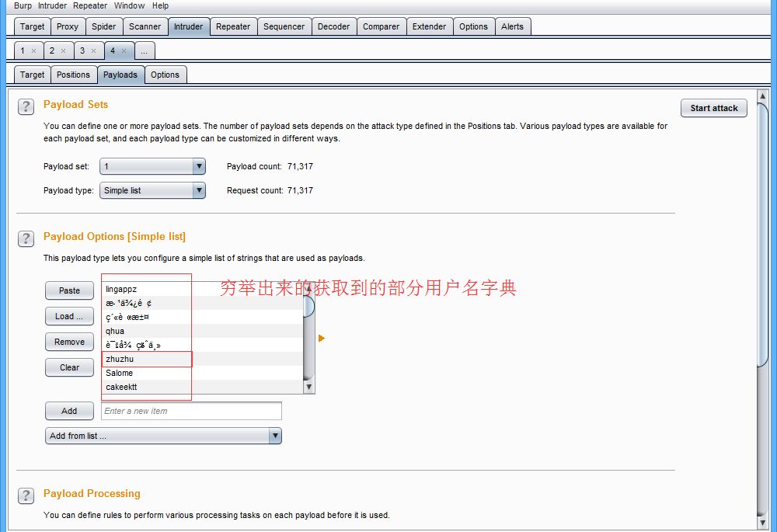Switch to main Target tab
The height and width of the screenshot is (532, 777).
(x=32, y=26)
